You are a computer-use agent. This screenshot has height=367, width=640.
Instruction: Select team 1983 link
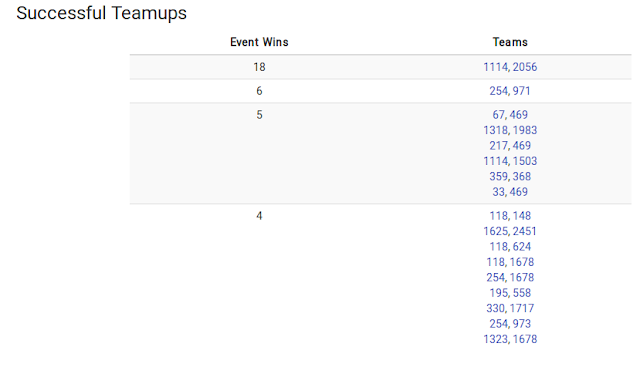pyautogui.click(x=525, y=130)
